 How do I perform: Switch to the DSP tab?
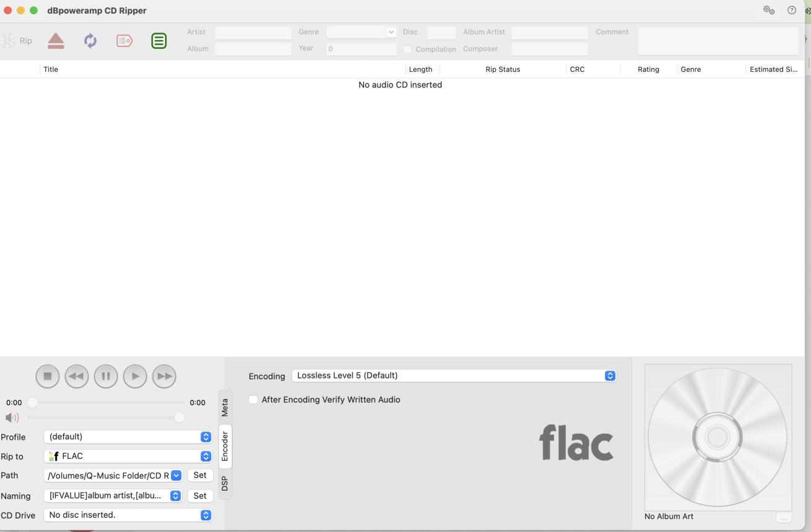pyautogui.click(x=225, y=484)
